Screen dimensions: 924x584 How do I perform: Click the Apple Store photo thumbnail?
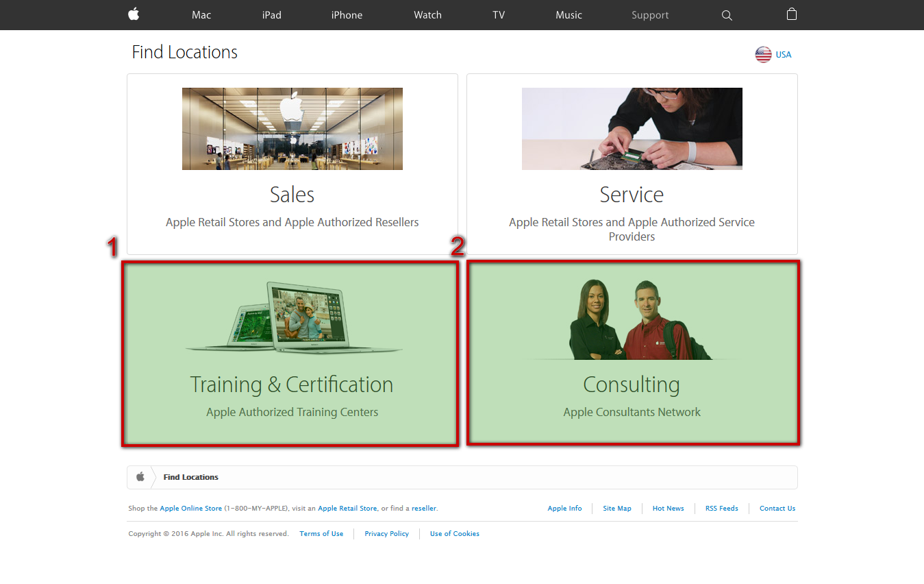292,129
